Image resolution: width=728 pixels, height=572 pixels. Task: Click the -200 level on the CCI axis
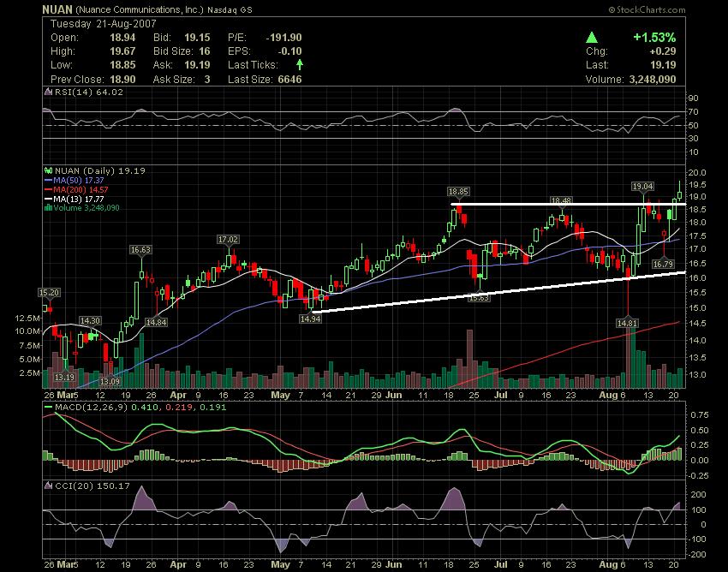[x=698, y=555]
